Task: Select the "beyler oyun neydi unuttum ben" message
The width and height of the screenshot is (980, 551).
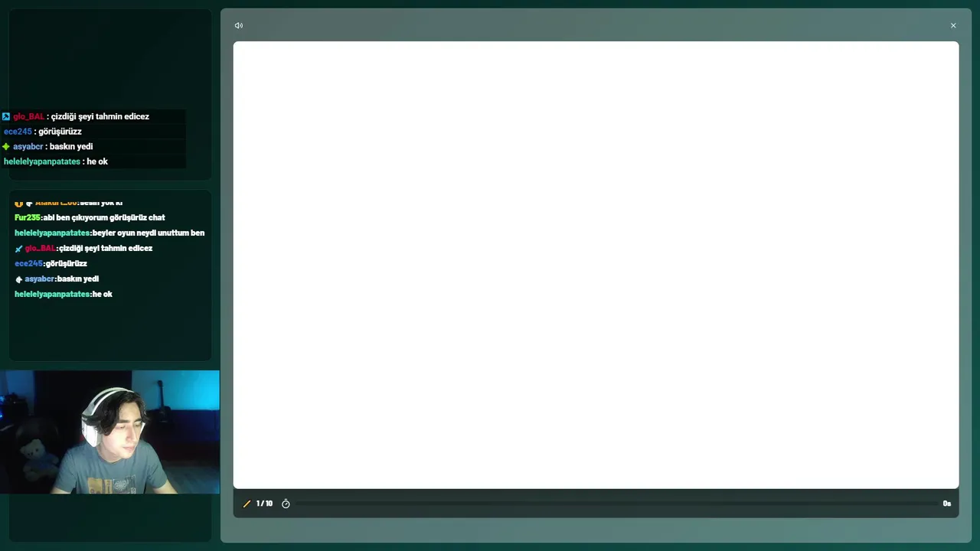Action: coord(149,233)
